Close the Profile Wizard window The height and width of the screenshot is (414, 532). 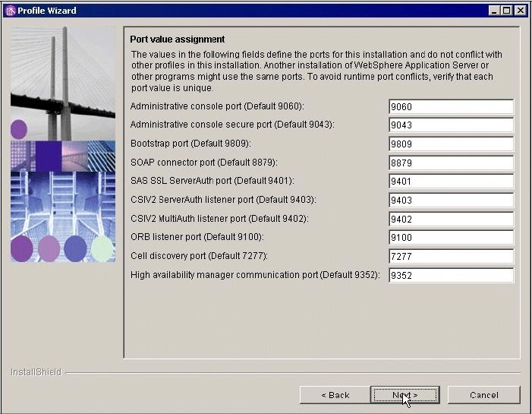(x=520, y=11)
